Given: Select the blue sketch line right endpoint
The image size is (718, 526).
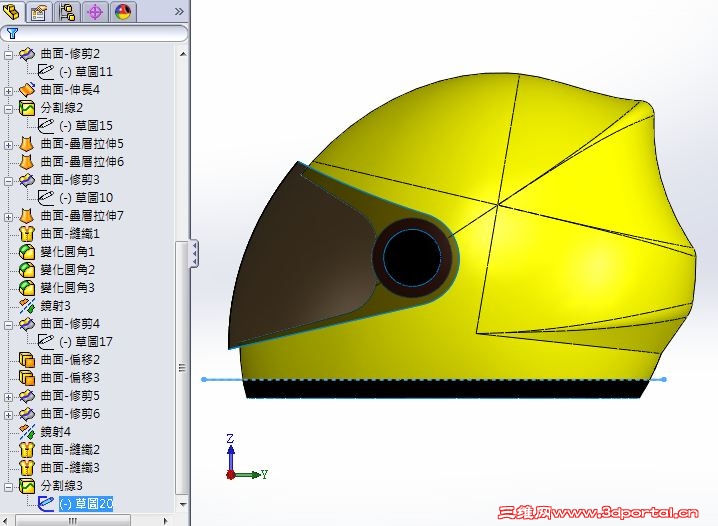Looking at the screenshot, I should click(x=664, y=379).
